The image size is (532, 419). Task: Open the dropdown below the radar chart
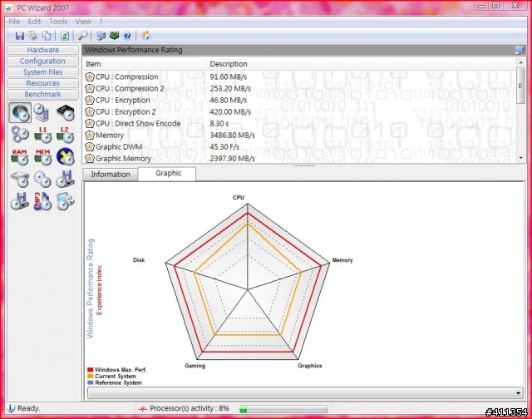pos(305,393)
